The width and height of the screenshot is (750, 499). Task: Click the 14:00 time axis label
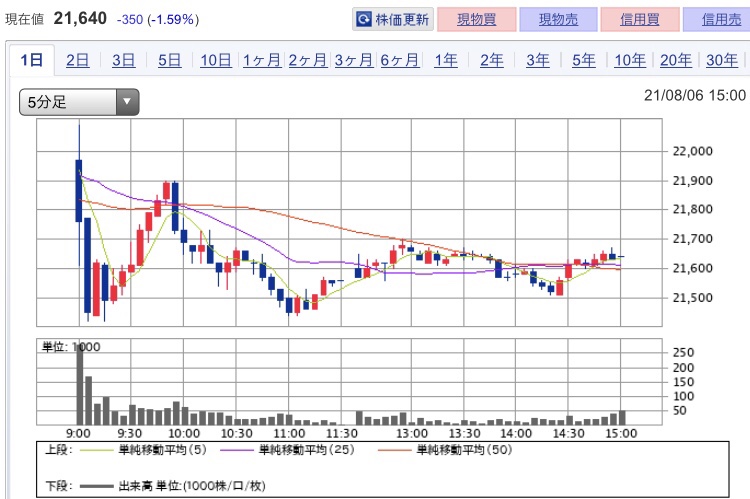(x=516, y=433)
